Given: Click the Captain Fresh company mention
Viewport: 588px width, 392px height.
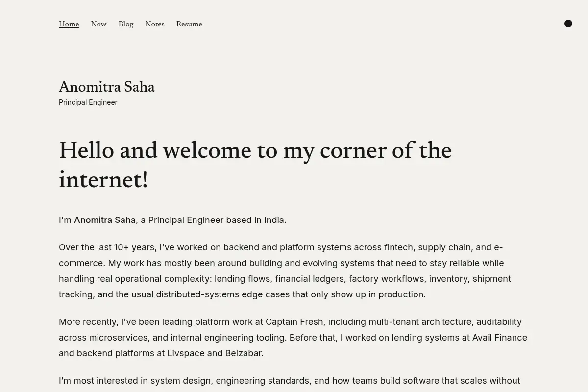Looking at the screenshot, I should pyautogui.click(x=294, y=322).
